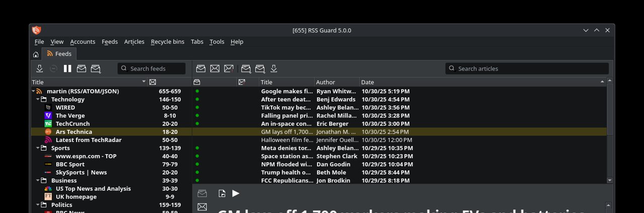Click the greyed-out stop fetching icon
Screen dimensions: 644x213
tap(53, 68)
